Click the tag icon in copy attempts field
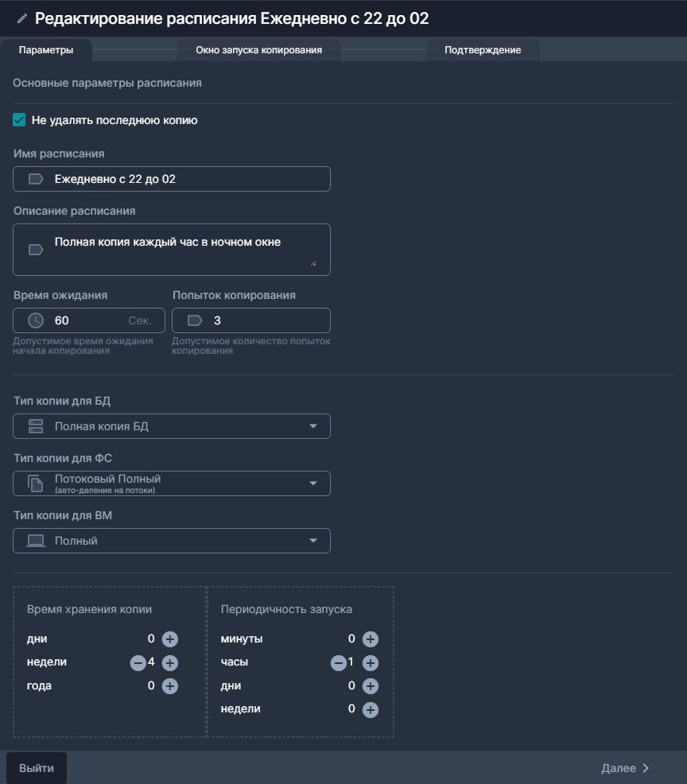This screenshot has height=784, width=687. [195, 320]
